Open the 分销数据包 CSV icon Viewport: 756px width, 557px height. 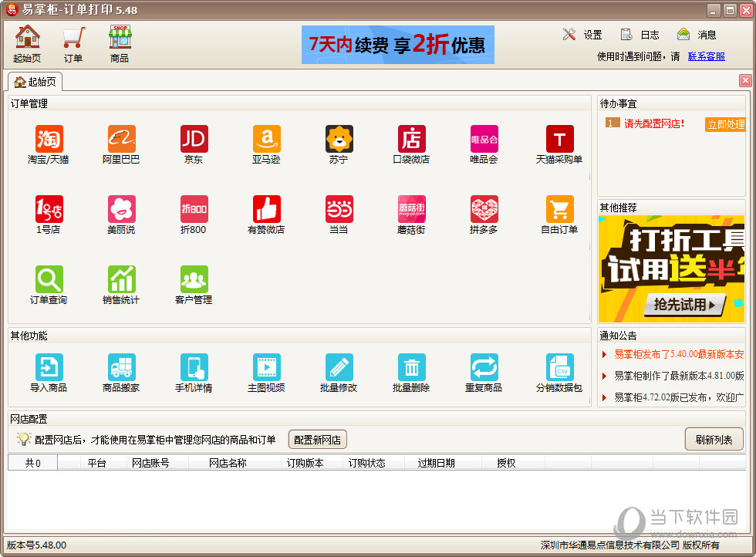pos(560,367)
